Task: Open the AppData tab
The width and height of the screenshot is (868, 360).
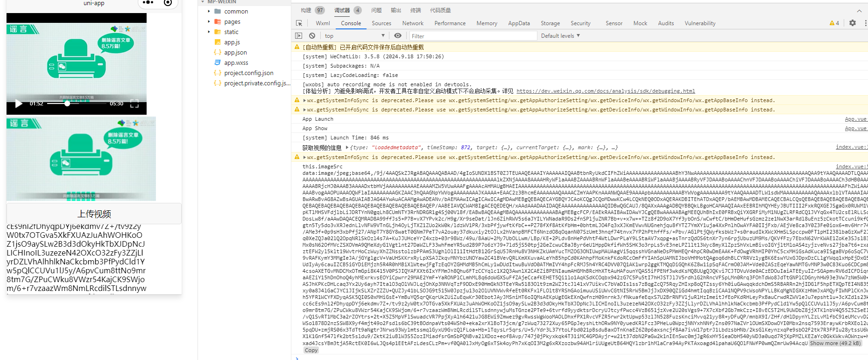Action: coord(519,23)
